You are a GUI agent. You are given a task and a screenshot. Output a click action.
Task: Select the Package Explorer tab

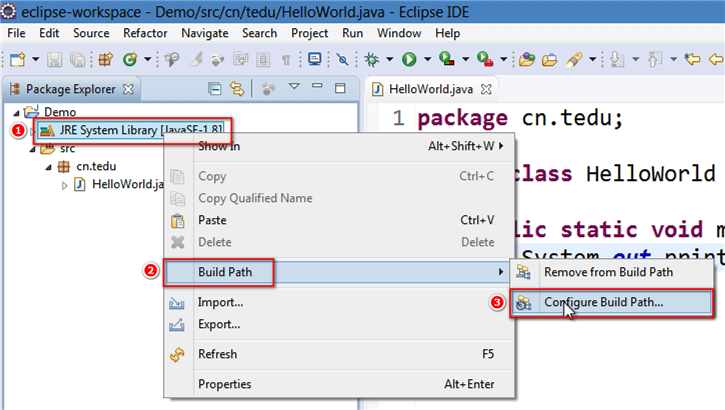pos(71,89)
